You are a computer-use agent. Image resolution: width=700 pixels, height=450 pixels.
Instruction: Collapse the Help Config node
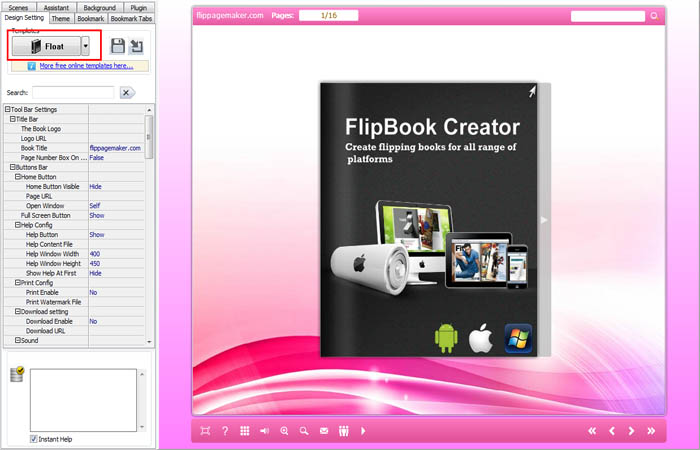[18, 225]
